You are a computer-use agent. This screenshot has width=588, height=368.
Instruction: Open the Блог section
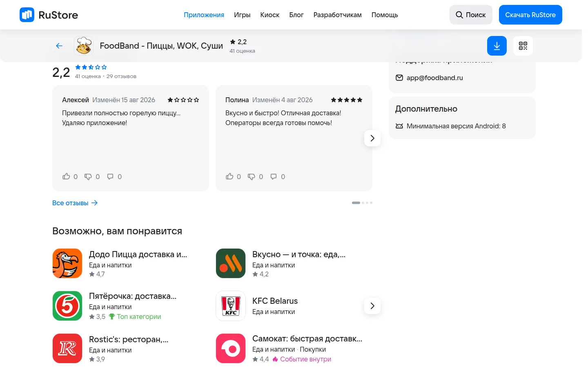point(296,15)
